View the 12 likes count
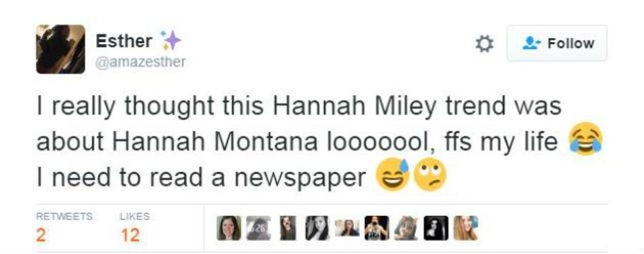 coord(131,235)
